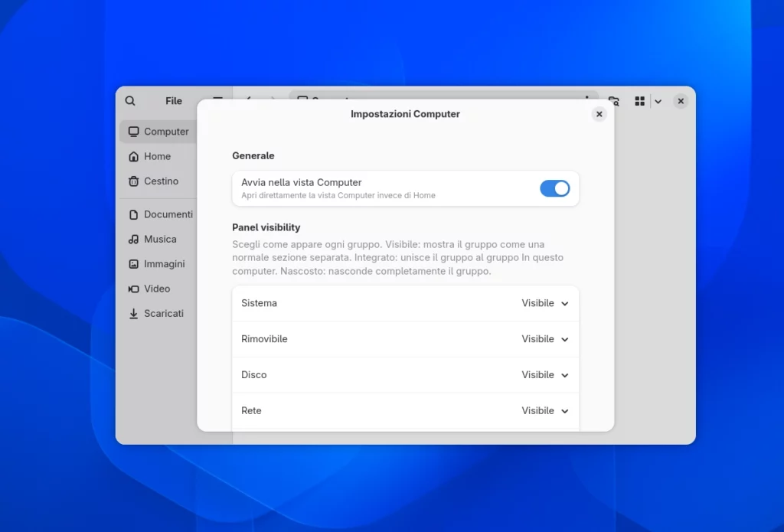784x532 pixels.
Task: Close the File manager window
Action: (681, 101)
